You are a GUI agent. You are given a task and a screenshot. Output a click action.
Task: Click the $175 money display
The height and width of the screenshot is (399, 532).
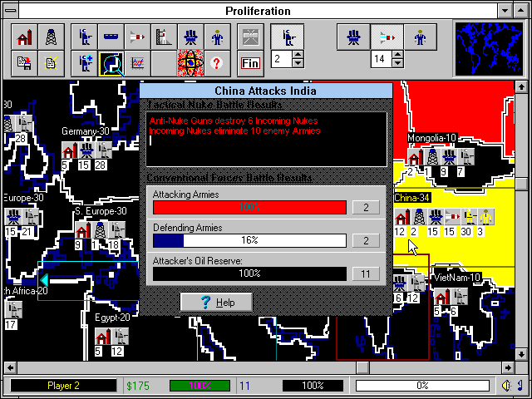pos(138,386)
